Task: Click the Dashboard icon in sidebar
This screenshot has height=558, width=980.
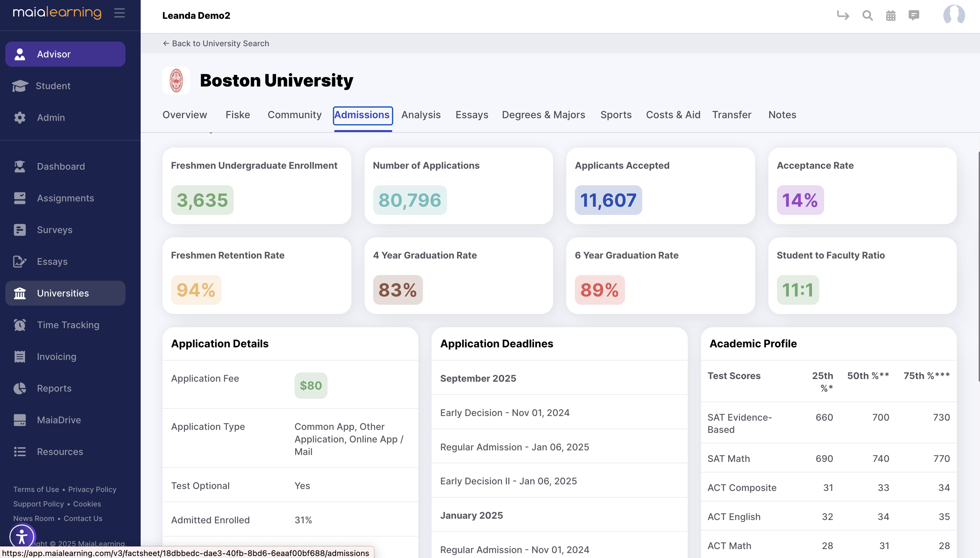Action: 19,166
